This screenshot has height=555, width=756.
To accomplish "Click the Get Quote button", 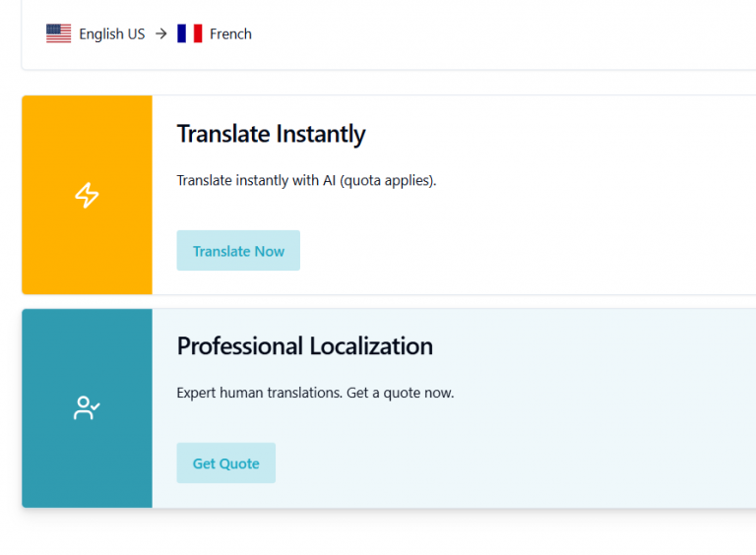I will pyautogui.click(x=226, y=462).
